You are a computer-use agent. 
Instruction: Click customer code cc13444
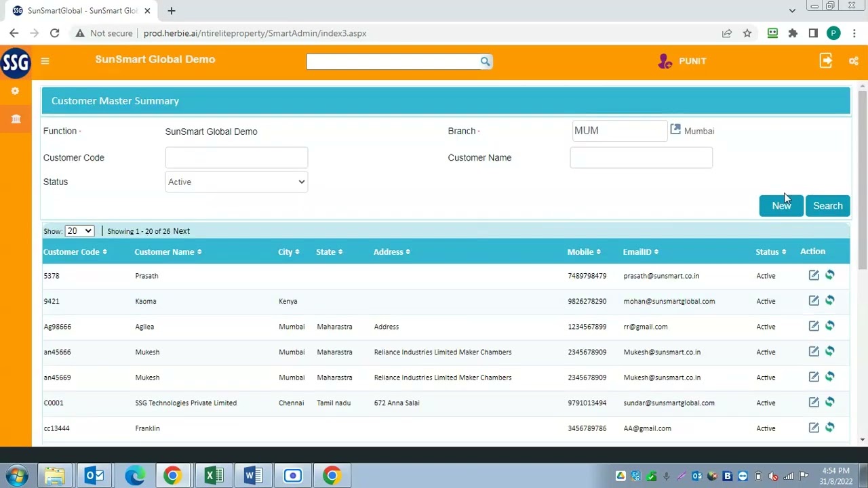tap(56, 428)
